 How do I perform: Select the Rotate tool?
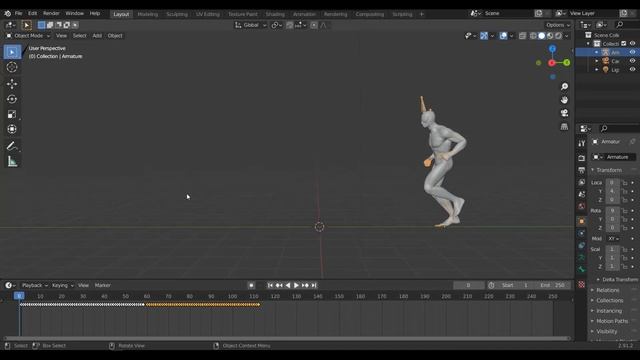coord(12,99)
